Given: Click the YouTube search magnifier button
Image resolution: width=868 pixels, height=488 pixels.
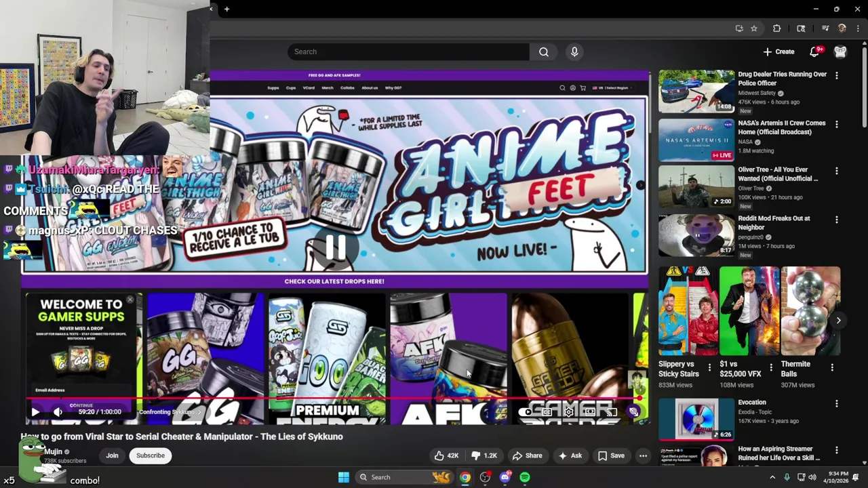Looking at the screenshot, I should tap(544, 52).
